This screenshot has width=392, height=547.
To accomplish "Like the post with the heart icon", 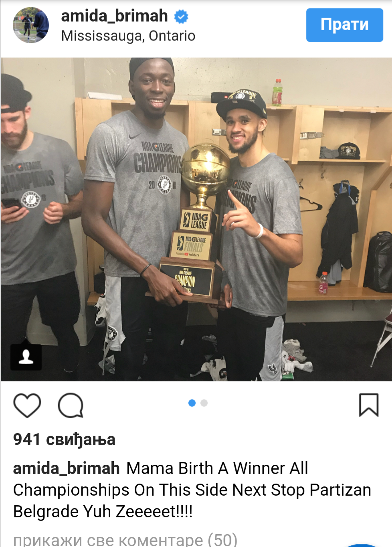I will coord(27,405).
